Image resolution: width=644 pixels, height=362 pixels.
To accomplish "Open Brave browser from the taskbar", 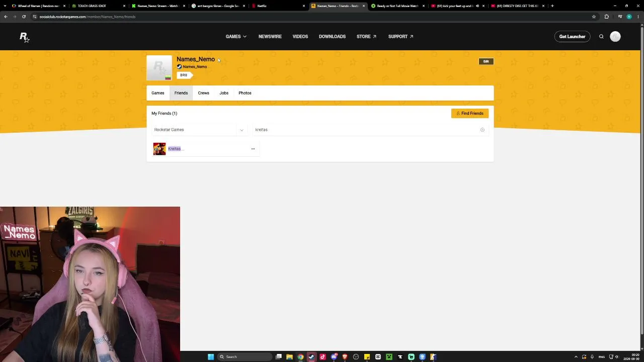I will click(x=345, y=357).
